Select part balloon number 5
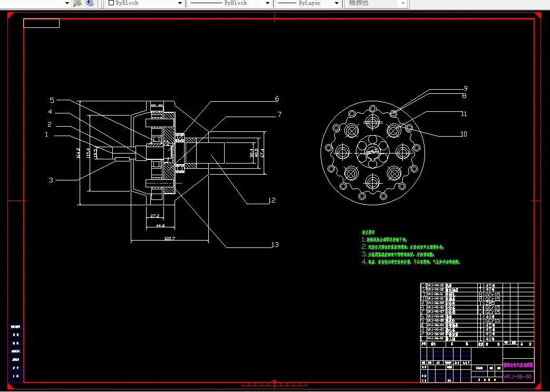This screenshot has height=392, width=550. 52,100
